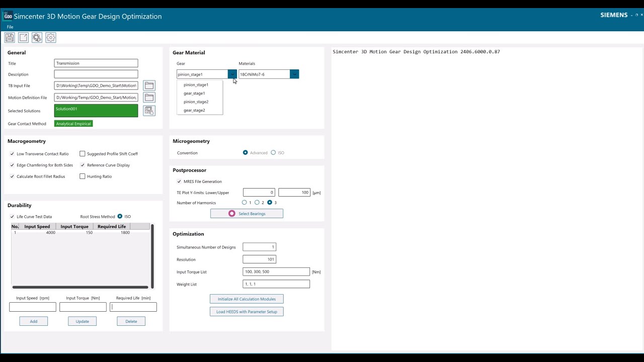
Task: Toggle Life Curve Test Data checkbox
Action: pos(12,217)
